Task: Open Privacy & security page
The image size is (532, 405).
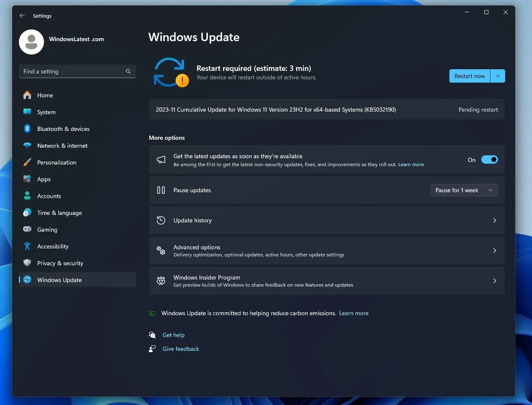Action: (78, 263)
